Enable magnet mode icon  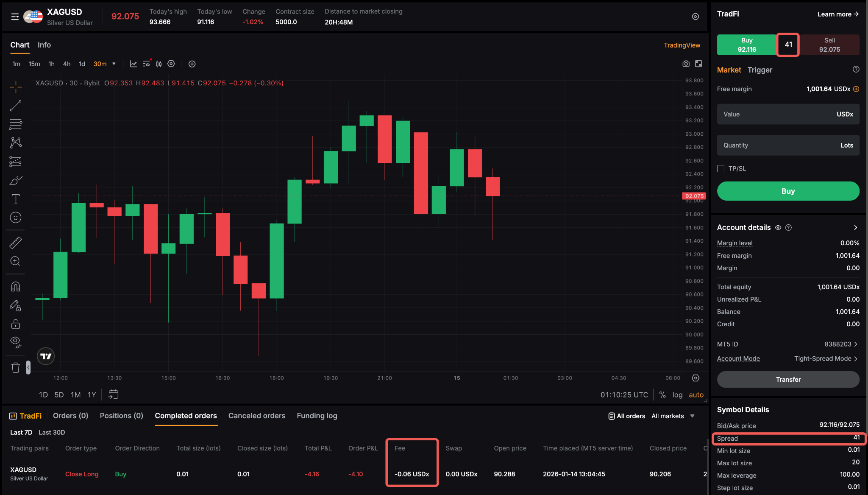click(x=16, y=287)
